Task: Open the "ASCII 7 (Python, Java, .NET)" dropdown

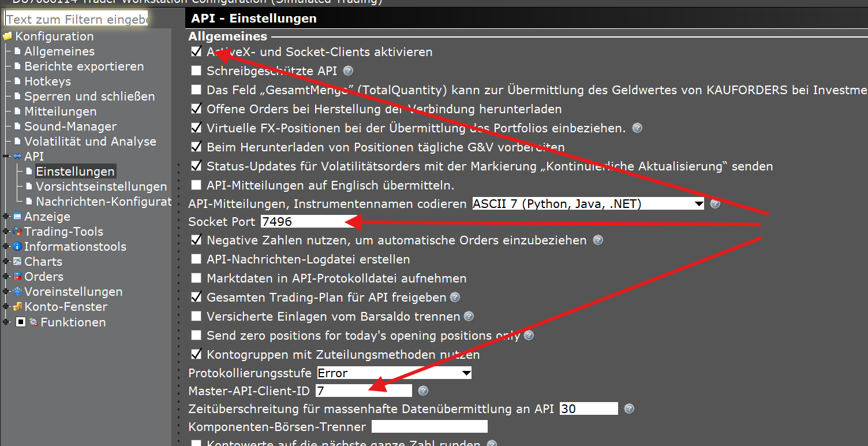Action: pyautogui.click(x=699, y=203)
